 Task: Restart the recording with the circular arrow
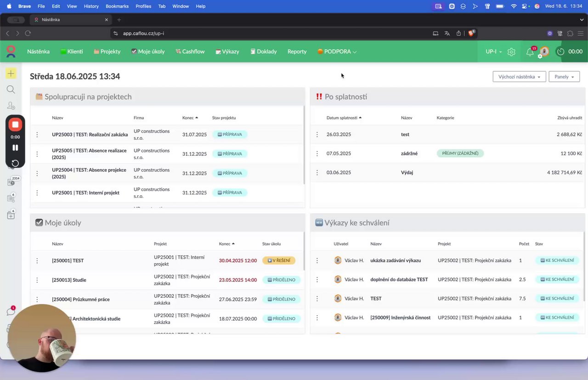[x=15, y=163]
